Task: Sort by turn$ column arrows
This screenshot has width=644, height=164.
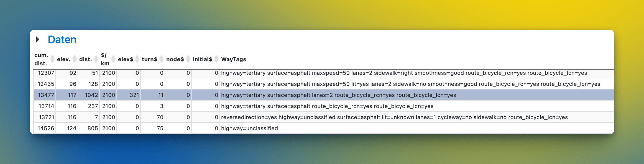Action: click(x=162, y=59)
